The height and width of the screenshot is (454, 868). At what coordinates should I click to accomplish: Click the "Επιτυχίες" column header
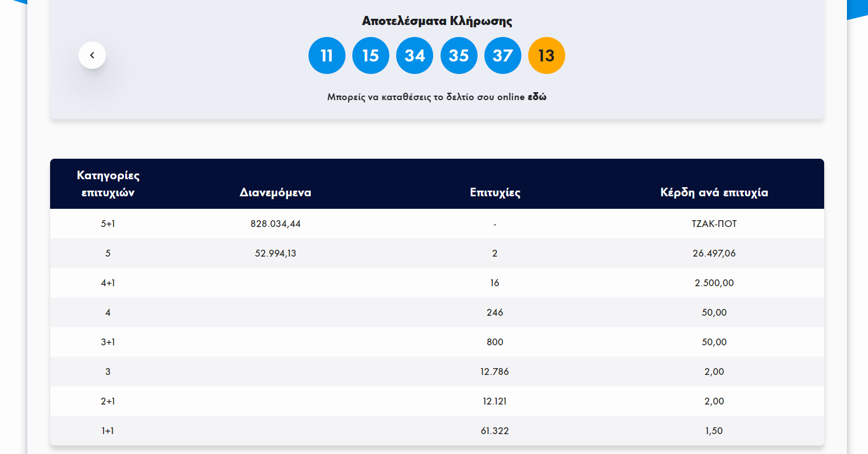[495, 192]
